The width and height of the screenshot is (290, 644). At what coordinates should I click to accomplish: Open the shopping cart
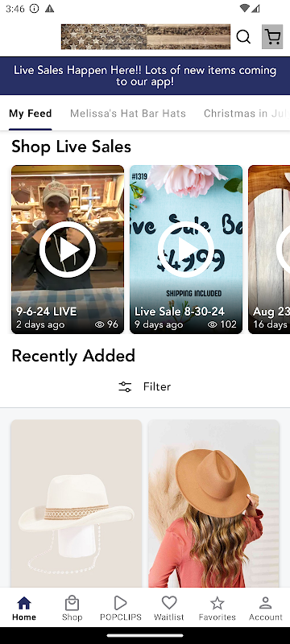click(x=272, y=37)
